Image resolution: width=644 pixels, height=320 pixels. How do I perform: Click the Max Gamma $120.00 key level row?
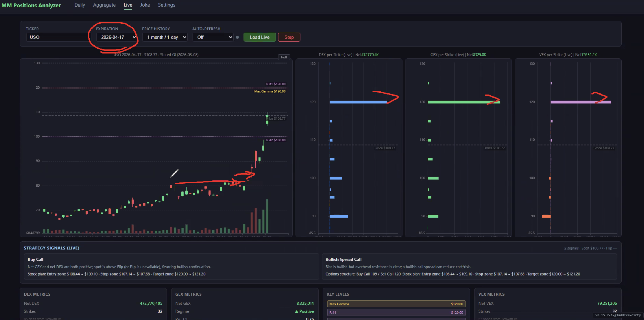(396, 304)
